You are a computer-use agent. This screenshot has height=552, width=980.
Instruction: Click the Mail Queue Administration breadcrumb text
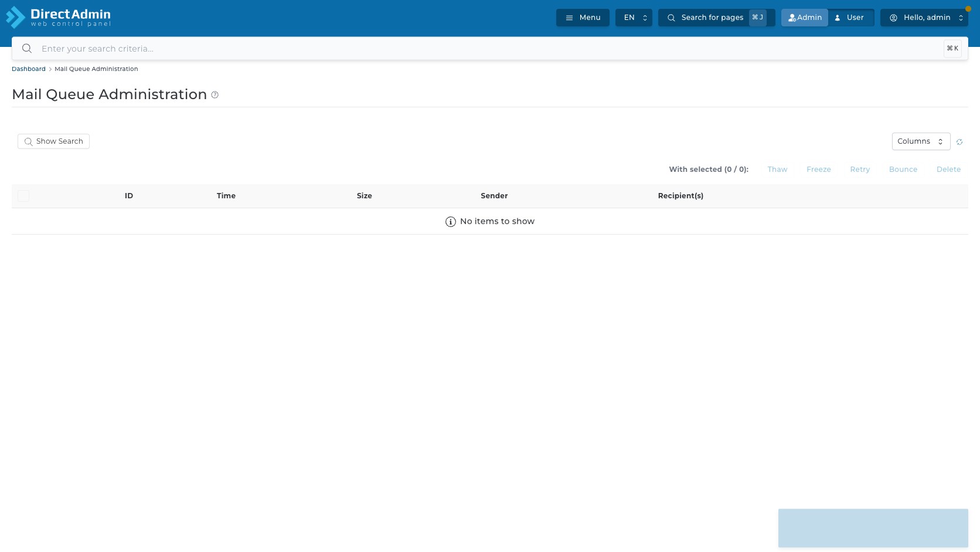click(x=96, y=69)
